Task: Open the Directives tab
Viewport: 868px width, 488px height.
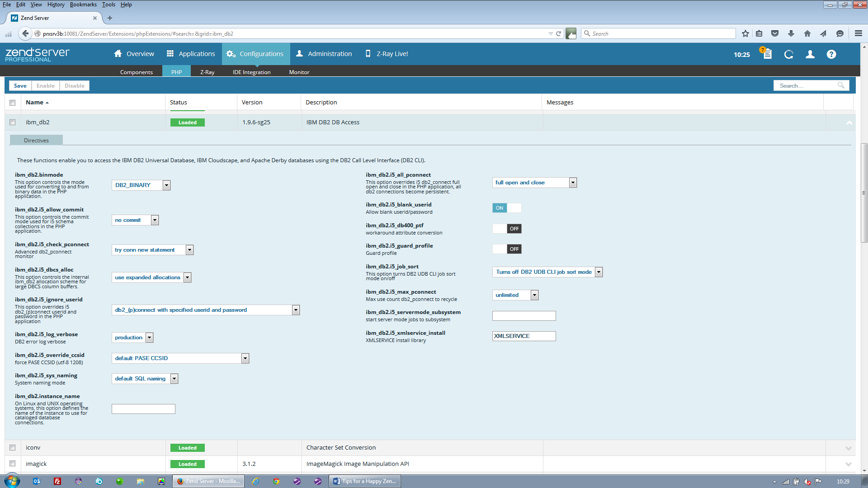Action: [x=36, y=141]
